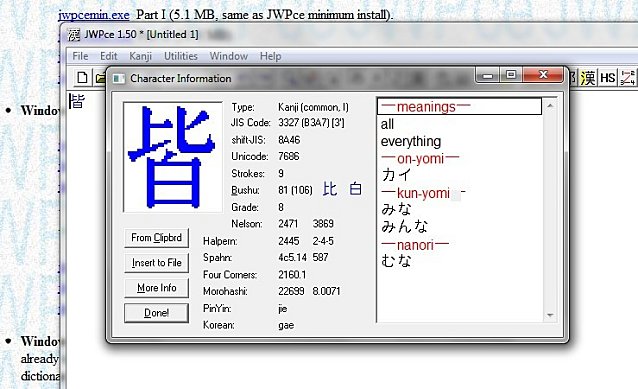Select the nanori header row

[x=415, y=245]
